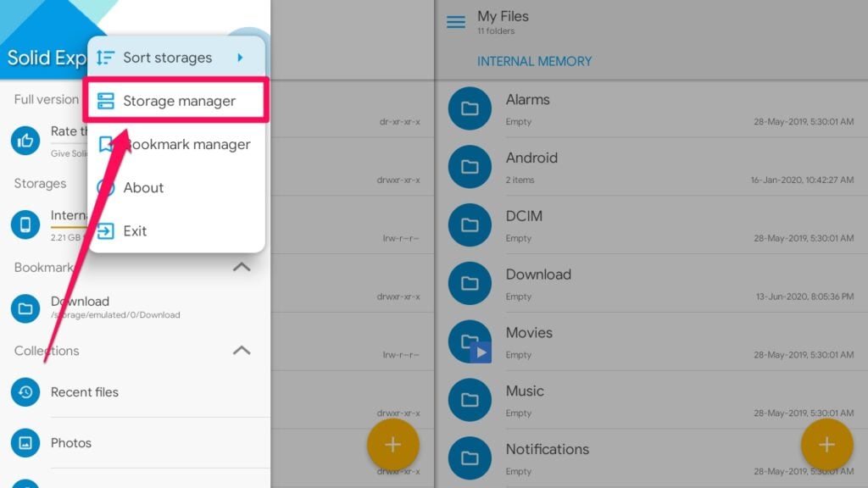Open Bookmark manager menu entry
The width and height of the screenshot is (868, 488).
point(176,144)
